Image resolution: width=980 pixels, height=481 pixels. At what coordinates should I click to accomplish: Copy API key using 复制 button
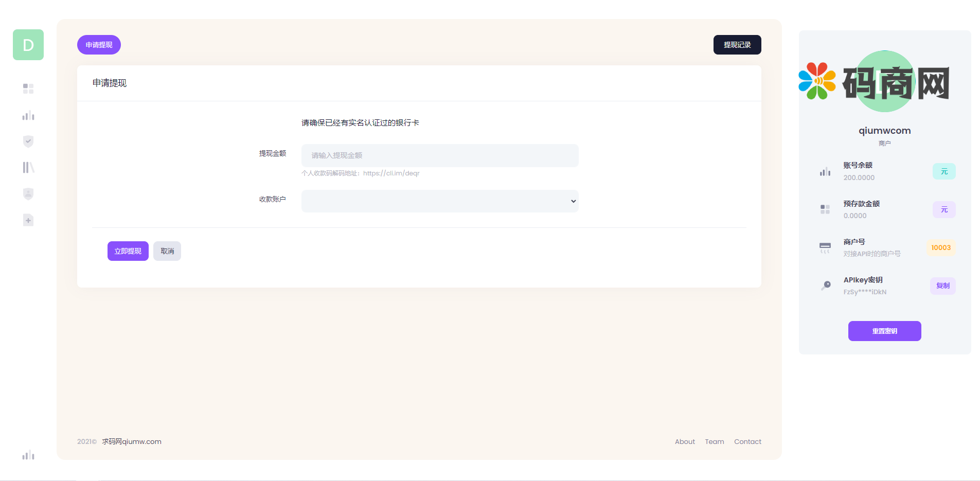pos(942,286)
